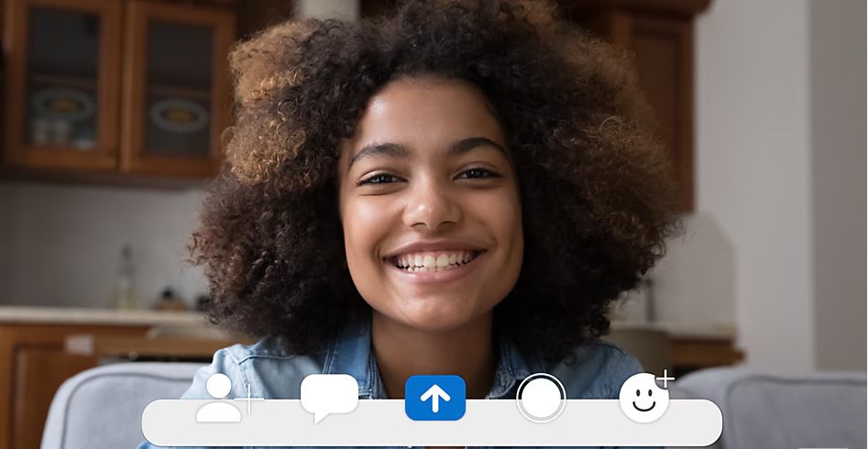
Task: Open the chat speech bubble
Action: click(329, 397)
